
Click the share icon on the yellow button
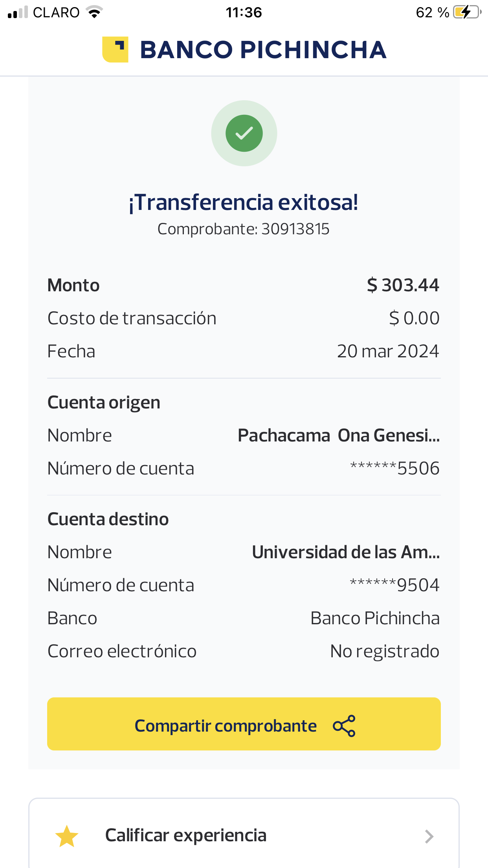click(344, 726)
